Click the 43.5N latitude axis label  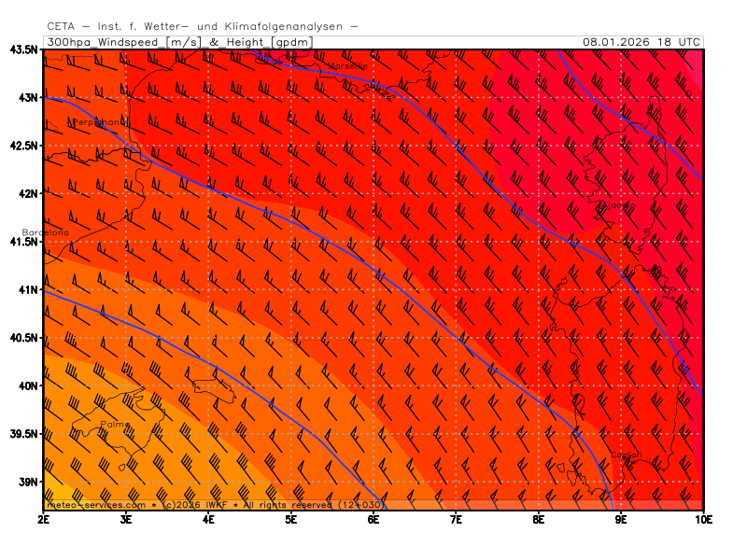[x=23, y=49]
